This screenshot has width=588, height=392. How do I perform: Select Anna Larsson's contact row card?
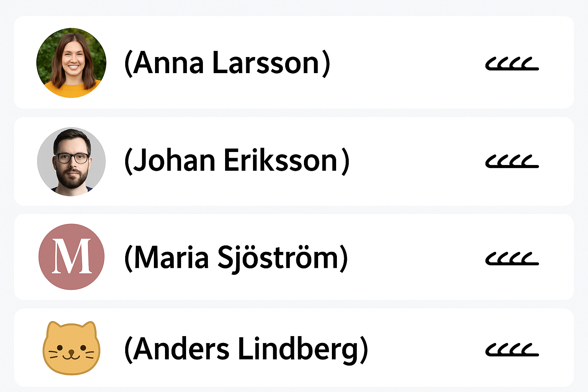click(402, 63)
